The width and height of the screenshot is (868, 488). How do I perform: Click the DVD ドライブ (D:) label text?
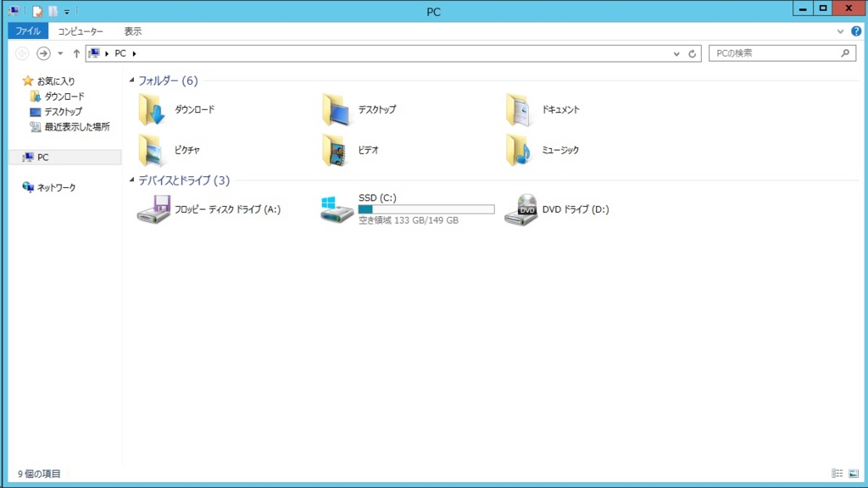tap(576, 209)
